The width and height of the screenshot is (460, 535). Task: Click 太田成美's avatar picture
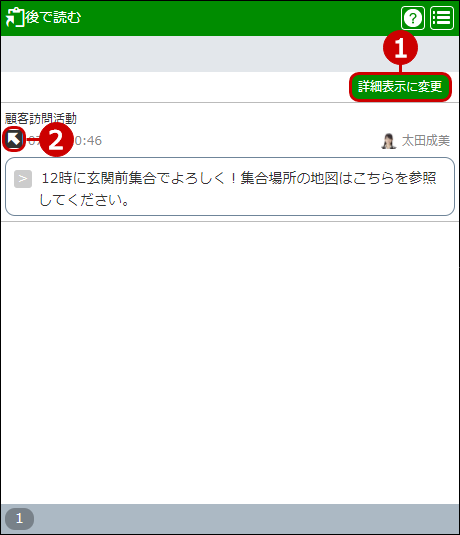[x=388, y=141]
